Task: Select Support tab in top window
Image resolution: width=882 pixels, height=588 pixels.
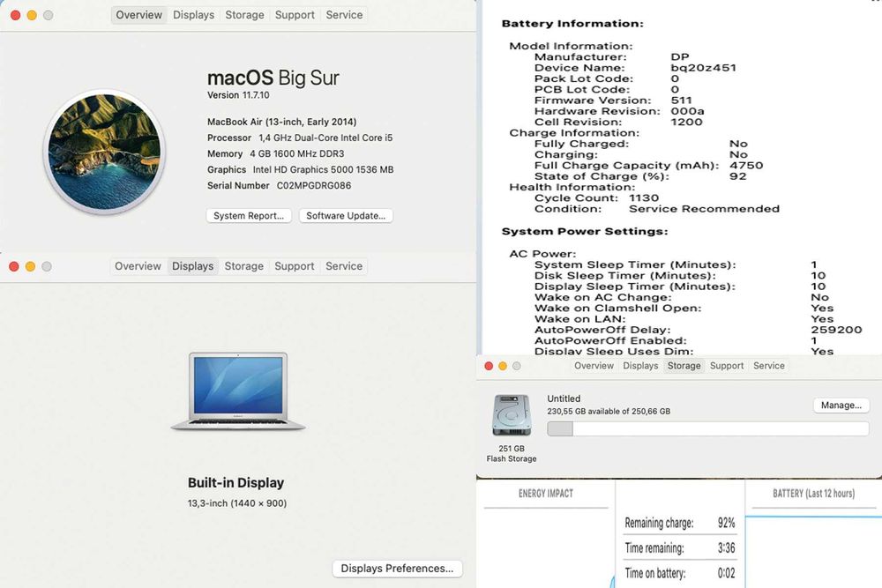Action: pyautogui.click(x=295, y=15)
